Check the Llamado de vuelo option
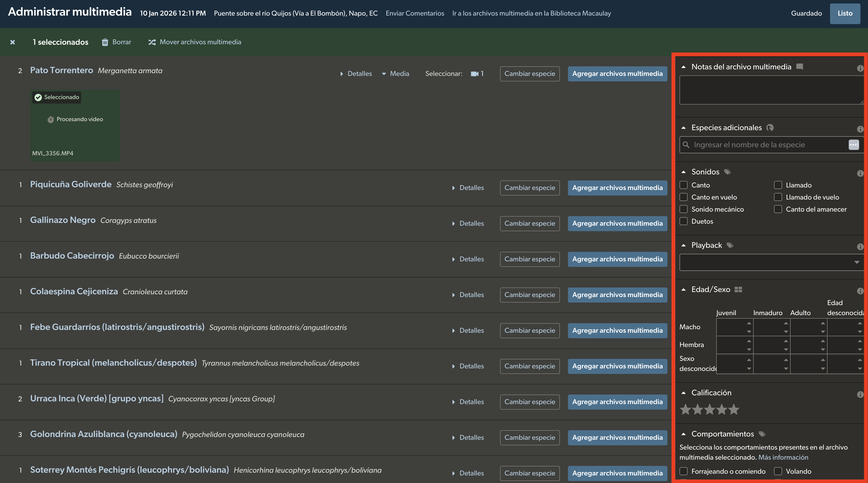Image resolution: width=868 pixels, height=483 pixels. click(x=778, y=197)
